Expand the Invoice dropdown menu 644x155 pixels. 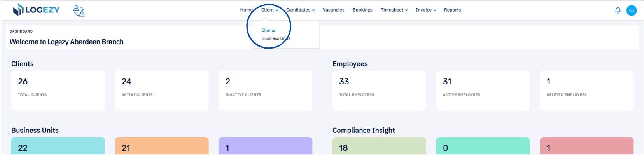(x=426, y=10)
